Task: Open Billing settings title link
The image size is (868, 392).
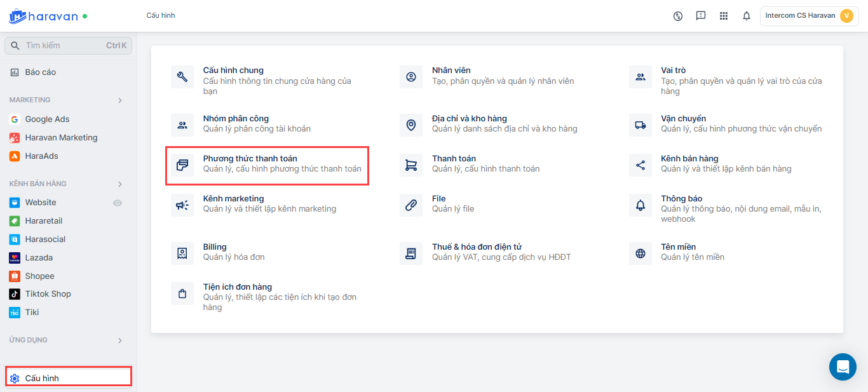Action: coord(215,247)
